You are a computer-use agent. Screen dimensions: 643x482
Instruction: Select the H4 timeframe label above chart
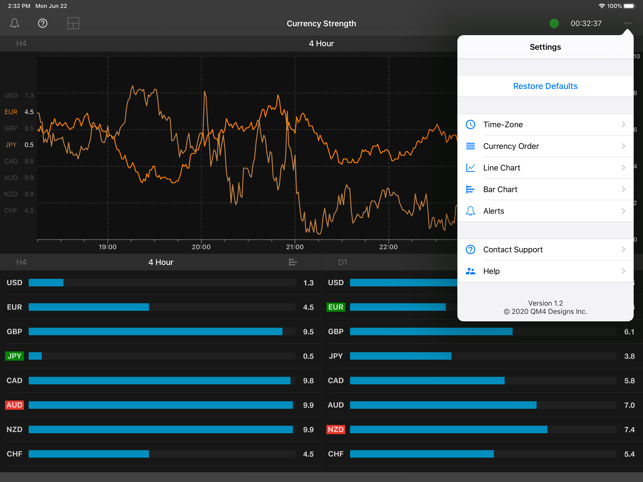21,44
